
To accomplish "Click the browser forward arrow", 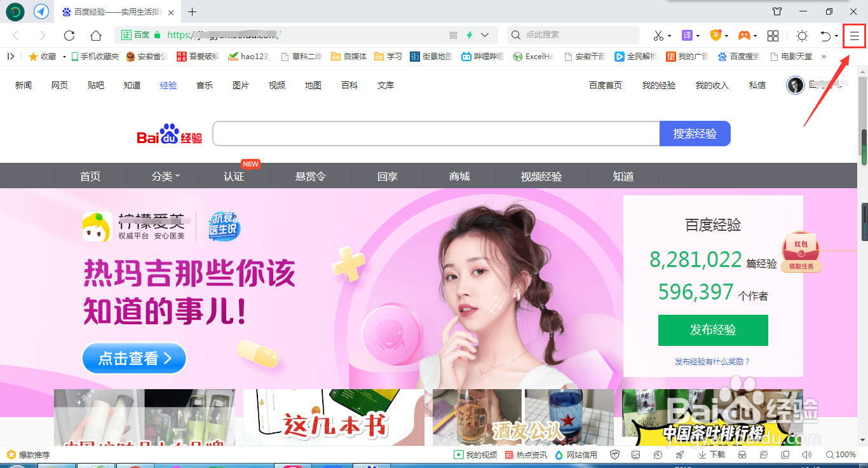I will (x=43, y=36).
